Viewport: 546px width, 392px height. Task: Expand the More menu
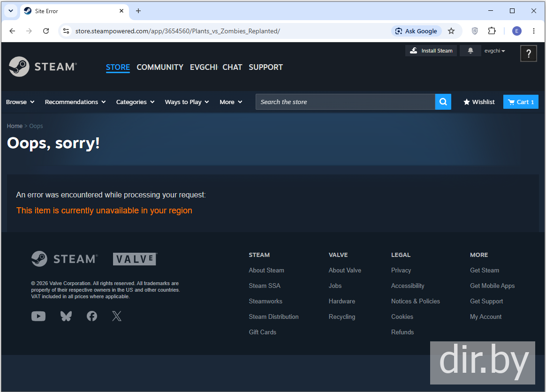click(x=231, y=102)
